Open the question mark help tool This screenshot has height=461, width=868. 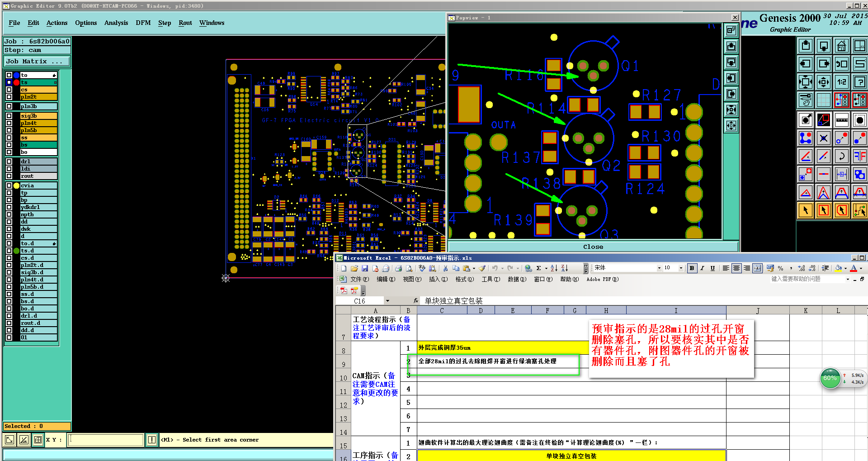pyautogui.click(x=859, y=82)
